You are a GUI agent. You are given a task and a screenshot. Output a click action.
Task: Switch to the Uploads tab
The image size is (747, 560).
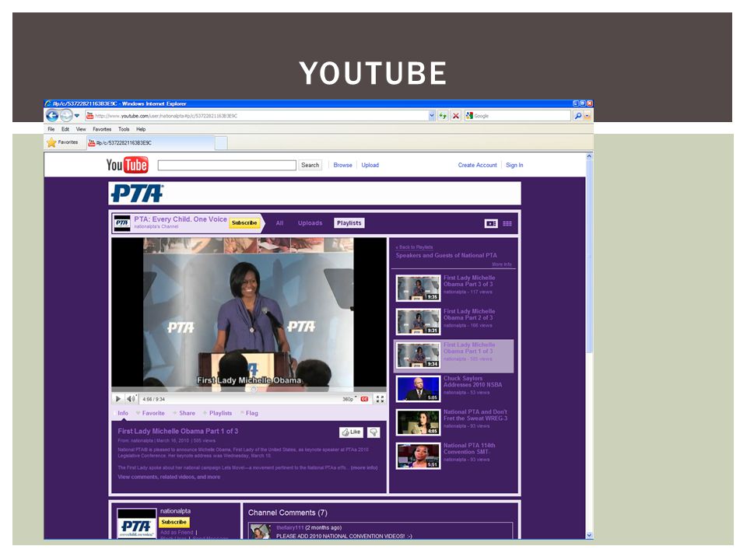(x=310, y=223)
